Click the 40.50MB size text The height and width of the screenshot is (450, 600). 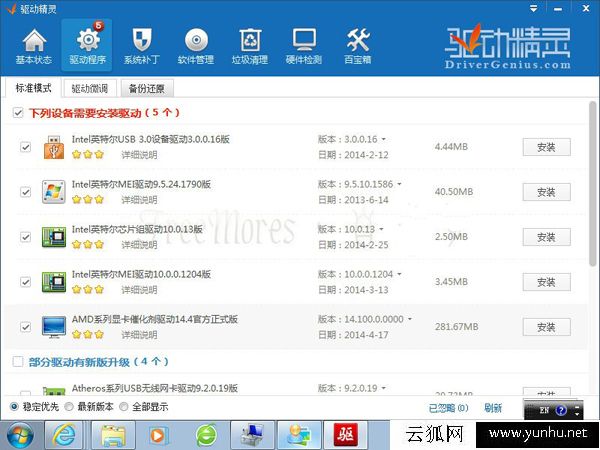point(454,192)
